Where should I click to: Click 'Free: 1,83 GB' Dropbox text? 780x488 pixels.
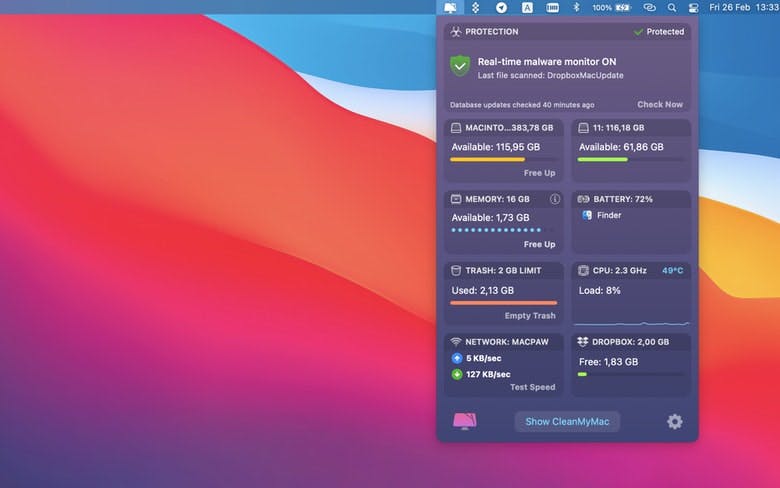tap(608, 362)
